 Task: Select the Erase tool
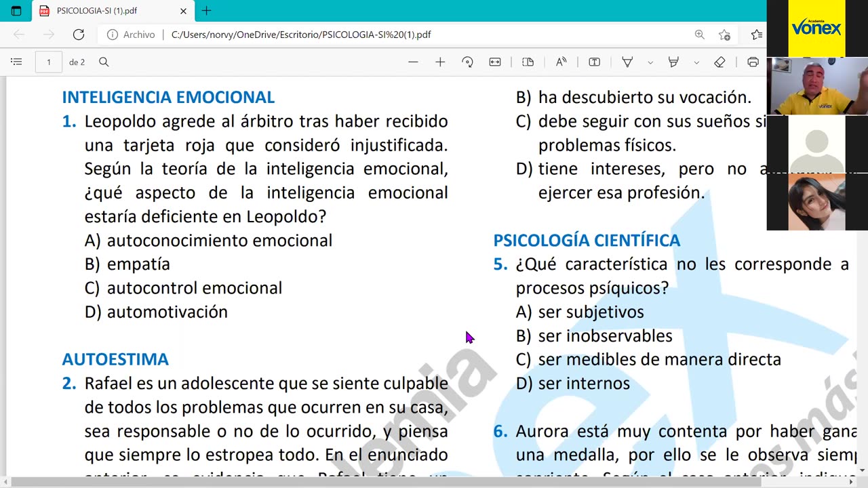pos(720,62)
